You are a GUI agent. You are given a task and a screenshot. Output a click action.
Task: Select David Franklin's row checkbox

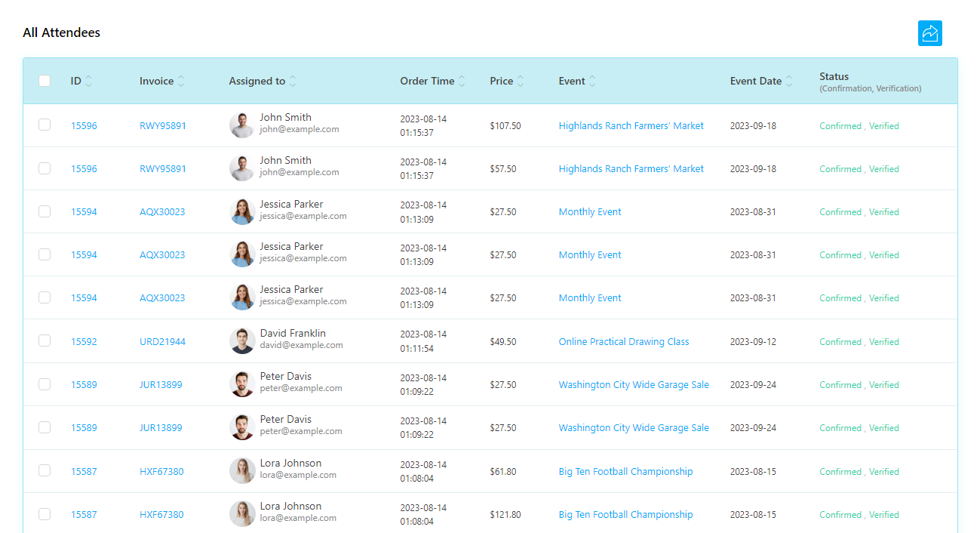pyautogui.click(x=45, y=340)
